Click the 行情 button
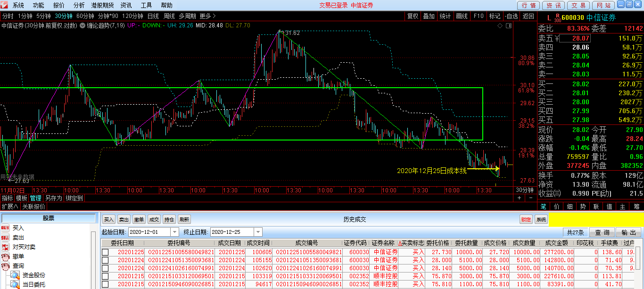 pos(529,5)
